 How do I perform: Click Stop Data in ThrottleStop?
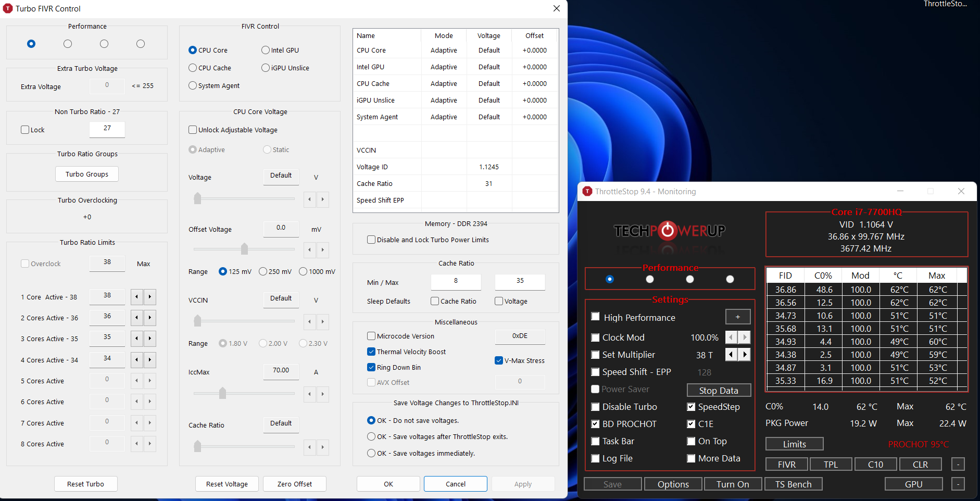719,390
